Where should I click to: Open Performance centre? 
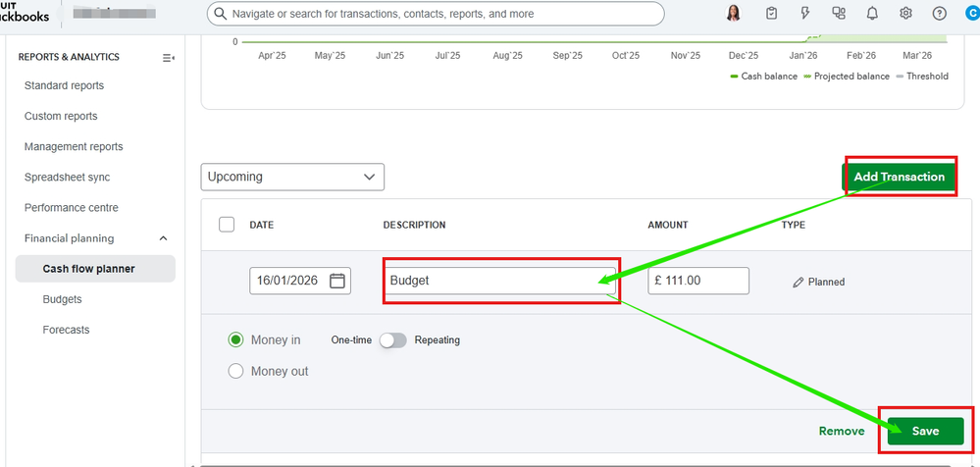72,208
